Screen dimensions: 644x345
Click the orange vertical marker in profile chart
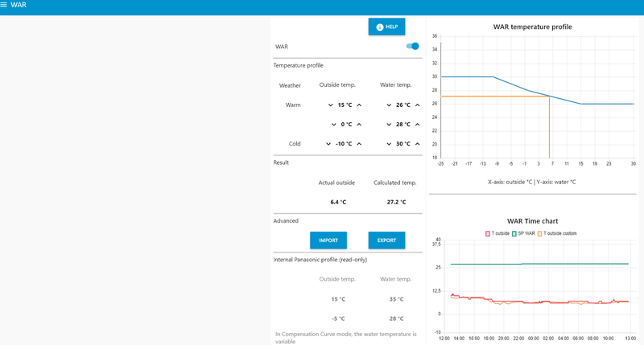click(549, 127)
